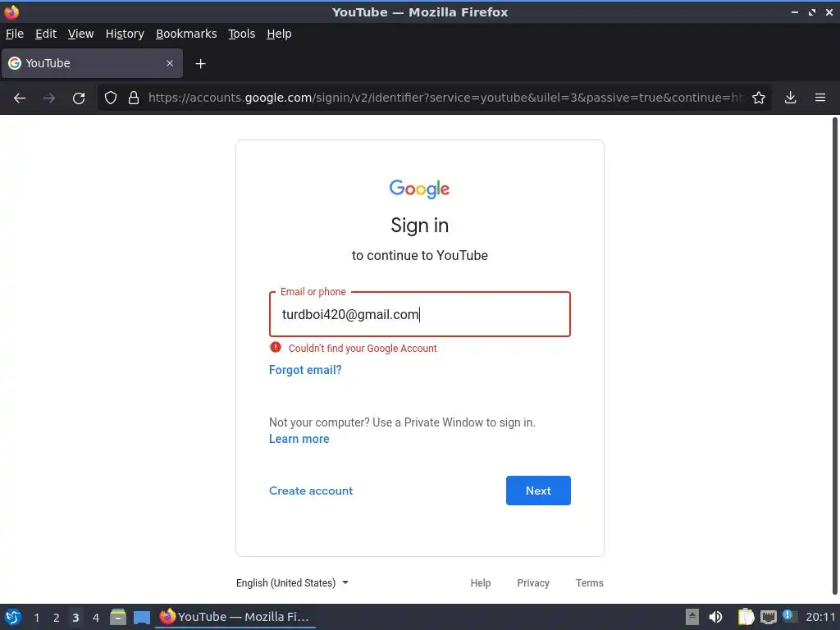Screen dimensions: 840x630
Task: Click the Firefox logo in title bar
Action: pyautogui.click(x=11, y=11)
